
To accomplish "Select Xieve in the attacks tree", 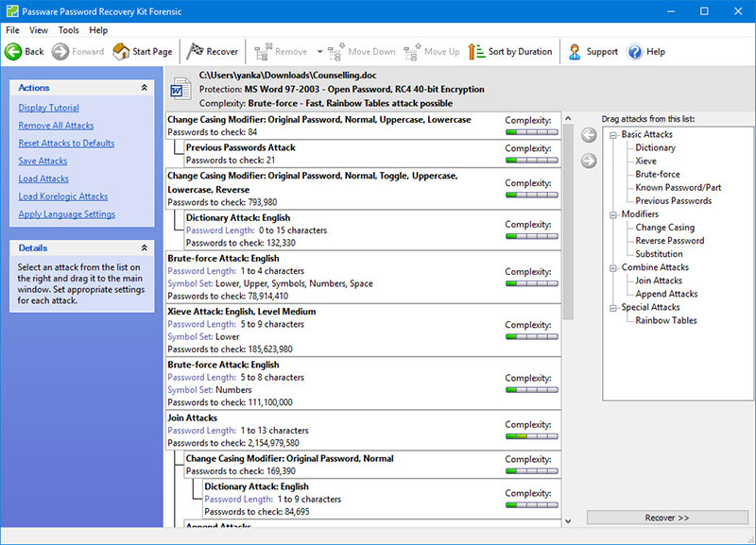I will [x=645, y=161].
